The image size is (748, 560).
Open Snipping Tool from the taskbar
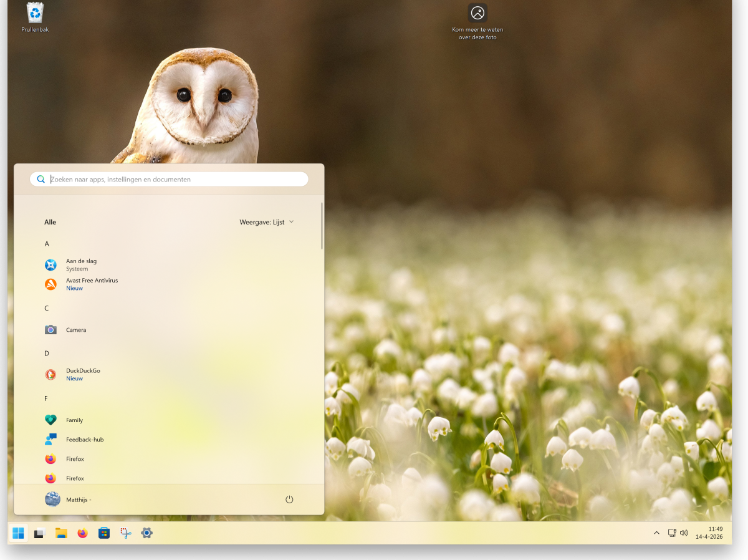[125, 533]
